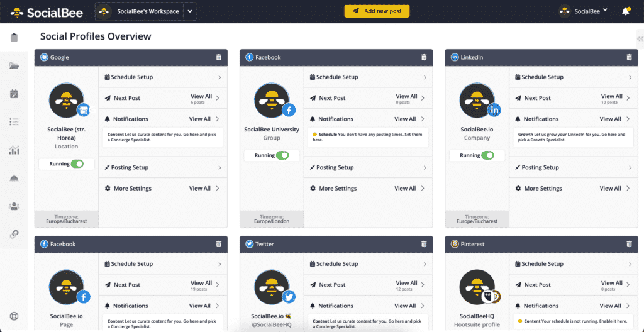
Task: Open the 'You don't have any posting times' notification
Action: 368,137
